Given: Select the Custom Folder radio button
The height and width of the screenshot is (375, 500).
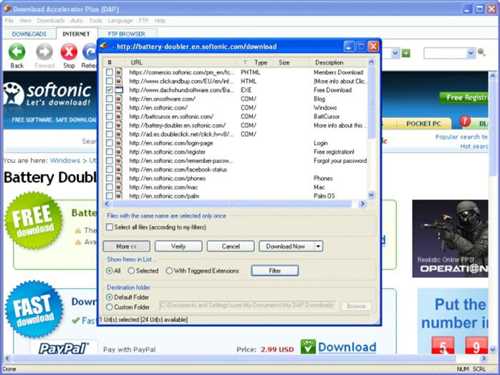Looking at the screenshot, I should [x=109, y=307].
